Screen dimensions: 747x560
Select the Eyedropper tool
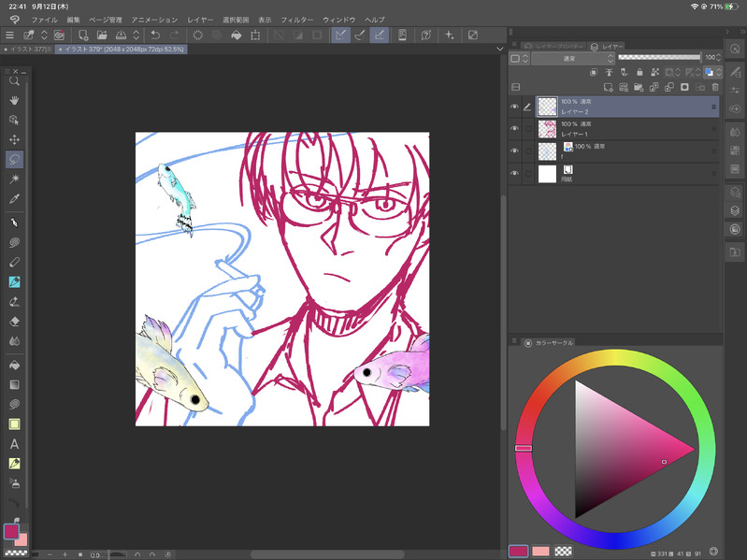click(x=14, y=199)
